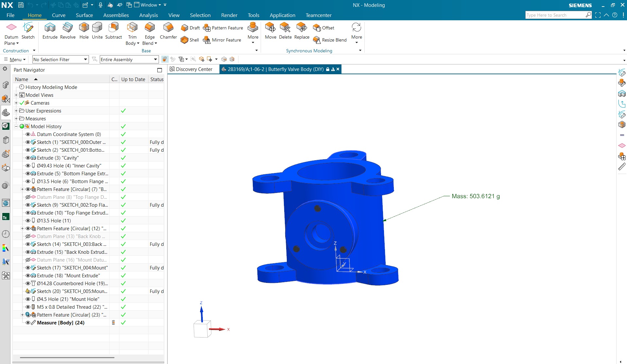627x364 pixels.
Task: Open the Menu button
Action: (15, 59)
